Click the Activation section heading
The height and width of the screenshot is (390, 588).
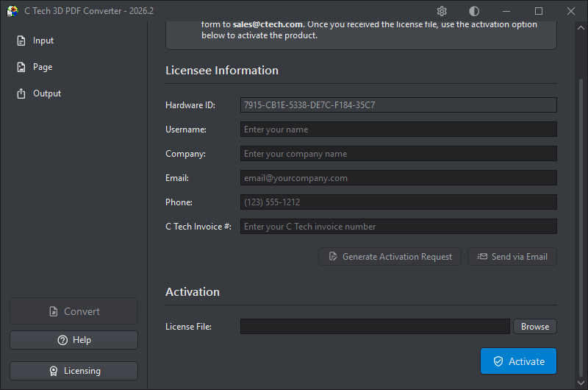pyautogui.click(x=193, y=292)
